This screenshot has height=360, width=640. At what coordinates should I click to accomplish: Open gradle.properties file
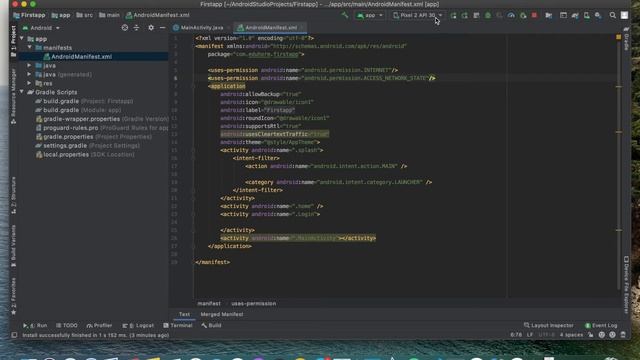94,137
